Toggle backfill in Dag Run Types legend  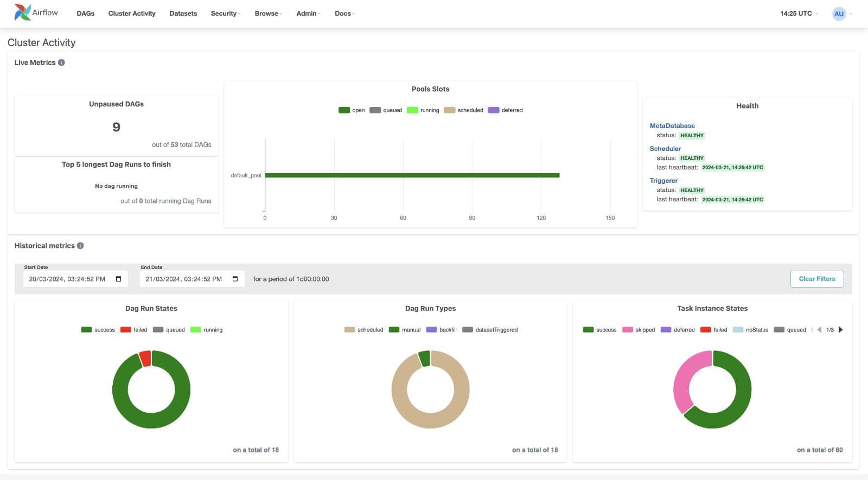(x=442, y=330)
